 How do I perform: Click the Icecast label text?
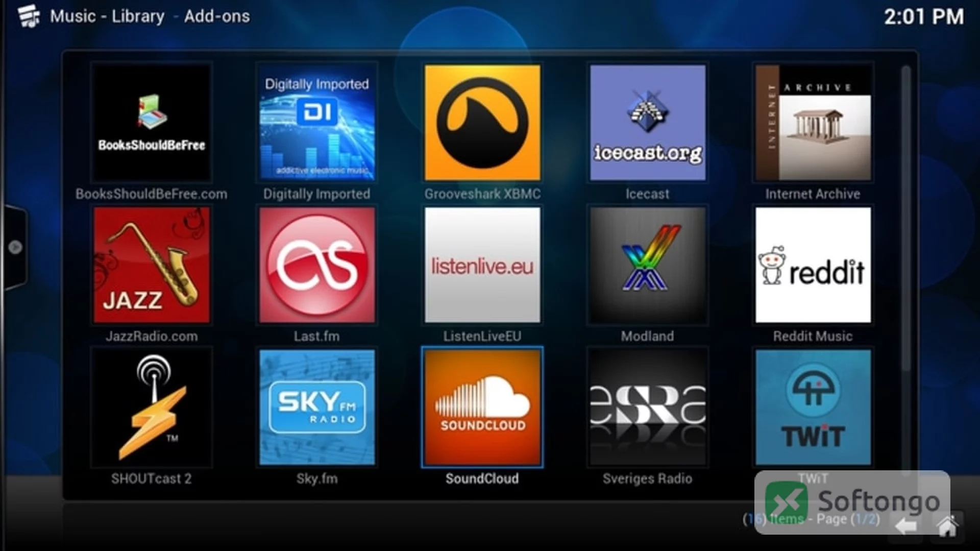pos(648,194)
